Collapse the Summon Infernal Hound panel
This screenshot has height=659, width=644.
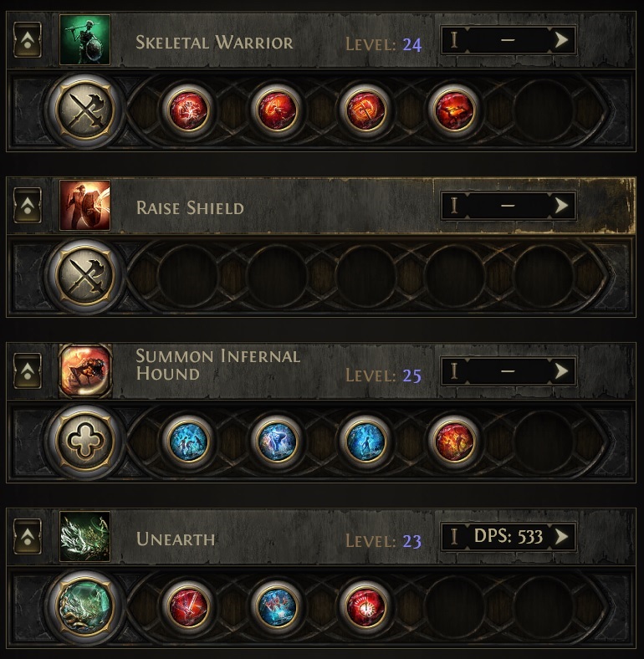click(x=27, y=370)
